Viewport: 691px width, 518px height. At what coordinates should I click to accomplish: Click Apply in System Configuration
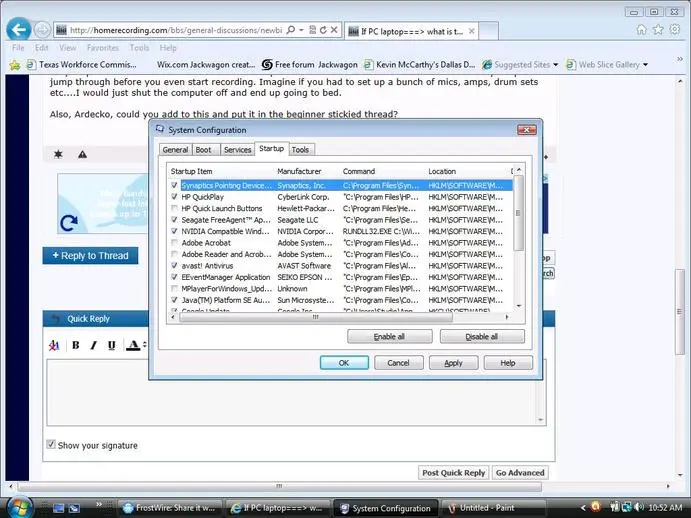coord(453,363)
